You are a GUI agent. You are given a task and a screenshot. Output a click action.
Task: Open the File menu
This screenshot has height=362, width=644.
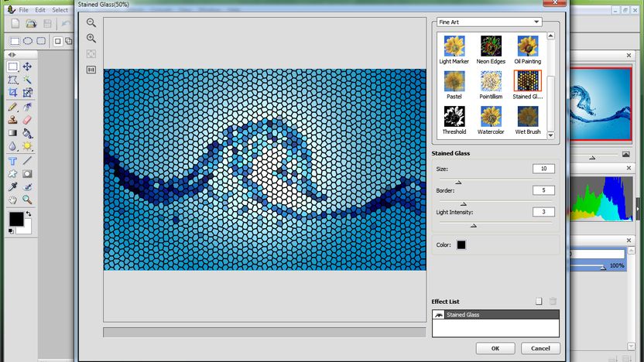click(23, 10)
